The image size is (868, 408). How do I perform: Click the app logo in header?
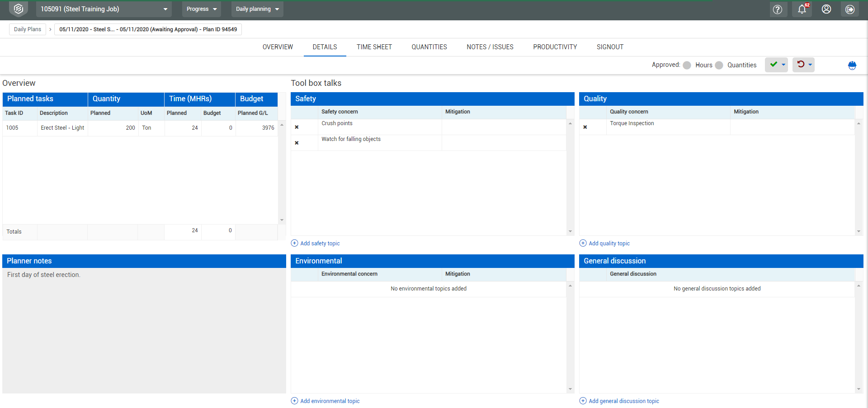(19, 9)
